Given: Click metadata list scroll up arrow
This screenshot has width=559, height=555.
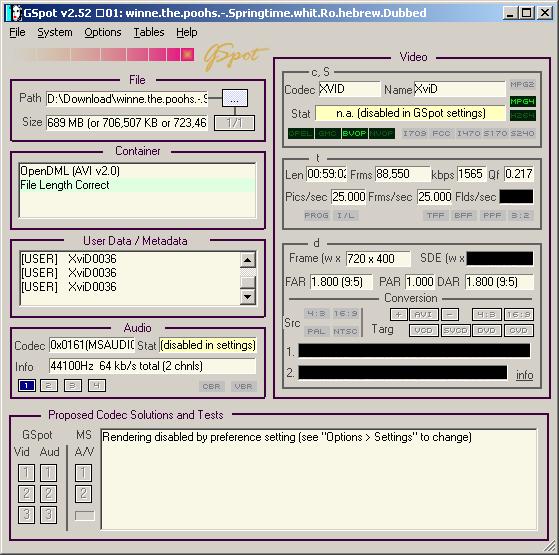Looking at the screenshot, I should [247, 260].
